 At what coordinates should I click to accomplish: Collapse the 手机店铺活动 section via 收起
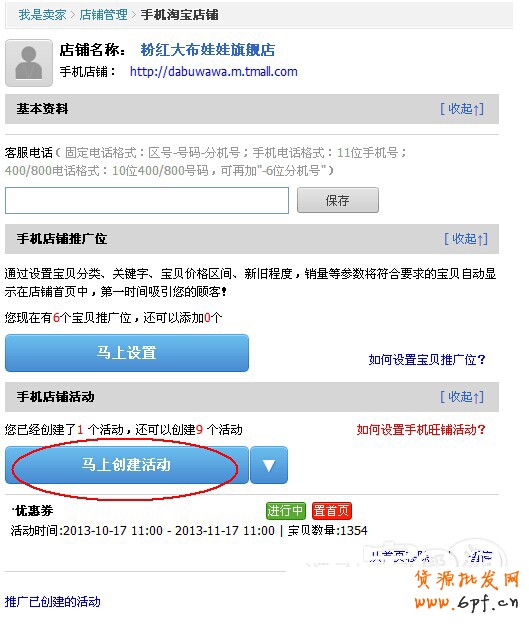462,396
